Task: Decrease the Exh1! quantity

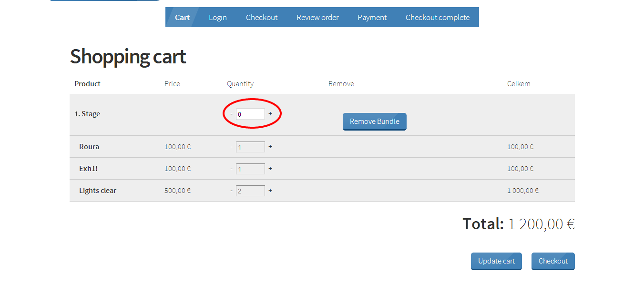Action: 231,169
